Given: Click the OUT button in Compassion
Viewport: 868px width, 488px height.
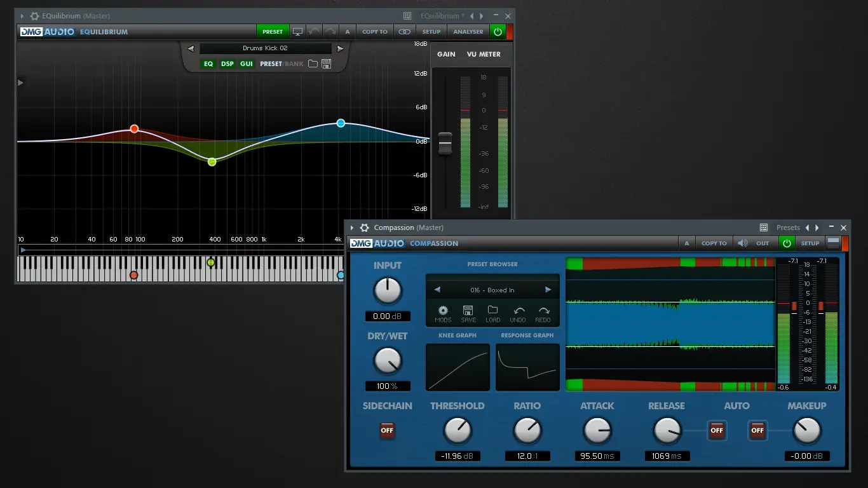Looking at the screenshot, I should (x=763, y=243).
